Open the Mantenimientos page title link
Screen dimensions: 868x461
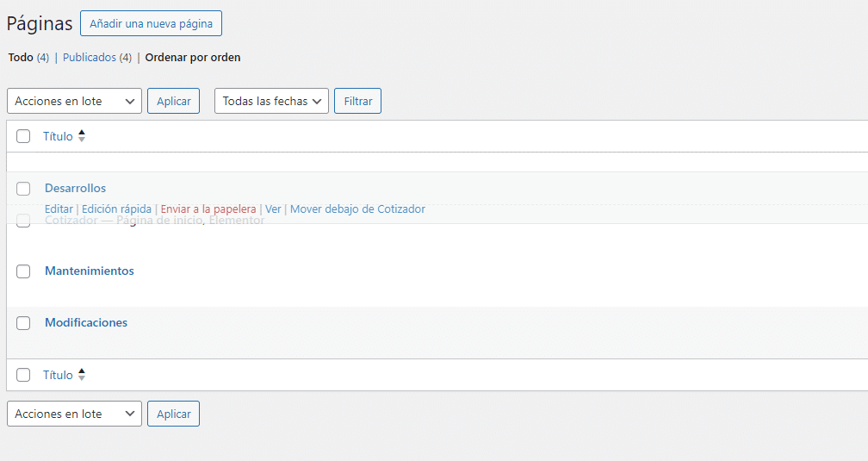point(90,271)
